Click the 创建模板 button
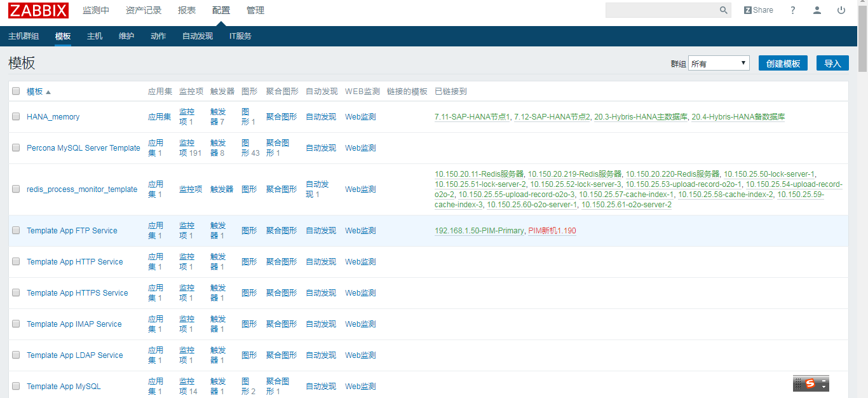The height and width of the screenshot is (398, 868). pos(783,63)
